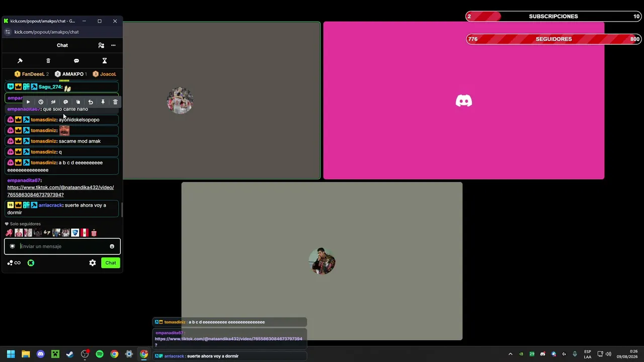Click the shield badge icon in message box

pos(13,246)
